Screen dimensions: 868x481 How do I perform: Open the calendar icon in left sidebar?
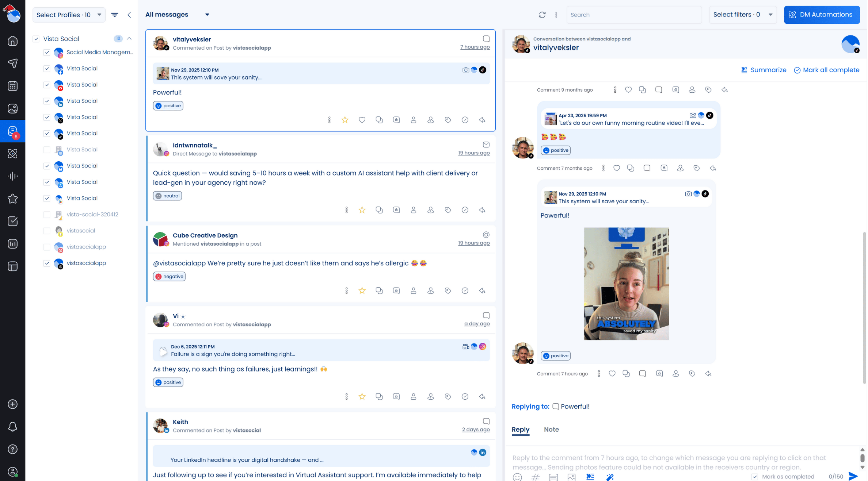point(13,86)
